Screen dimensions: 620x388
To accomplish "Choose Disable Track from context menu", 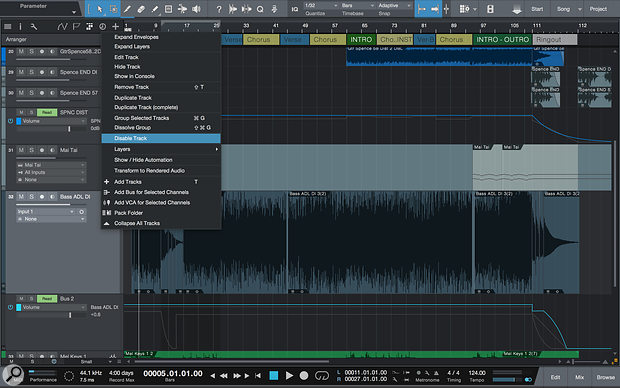I will pyautogui.click(x=161, y=138).
